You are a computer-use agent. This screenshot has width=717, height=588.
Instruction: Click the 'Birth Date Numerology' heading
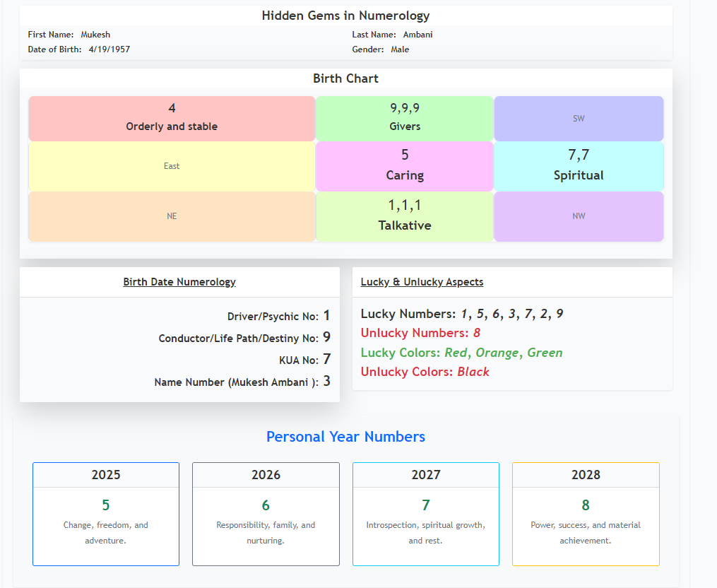pos(179,282)
